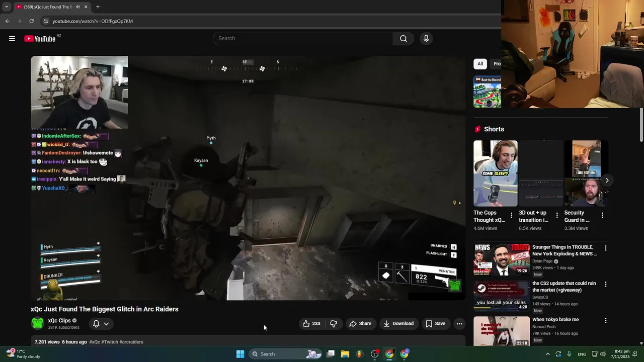Open menu for When Tokyo broke me

(606, 320)
